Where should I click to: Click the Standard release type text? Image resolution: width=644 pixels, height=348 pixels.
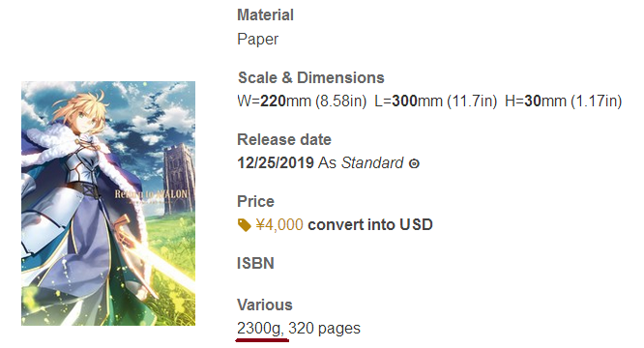372,163
